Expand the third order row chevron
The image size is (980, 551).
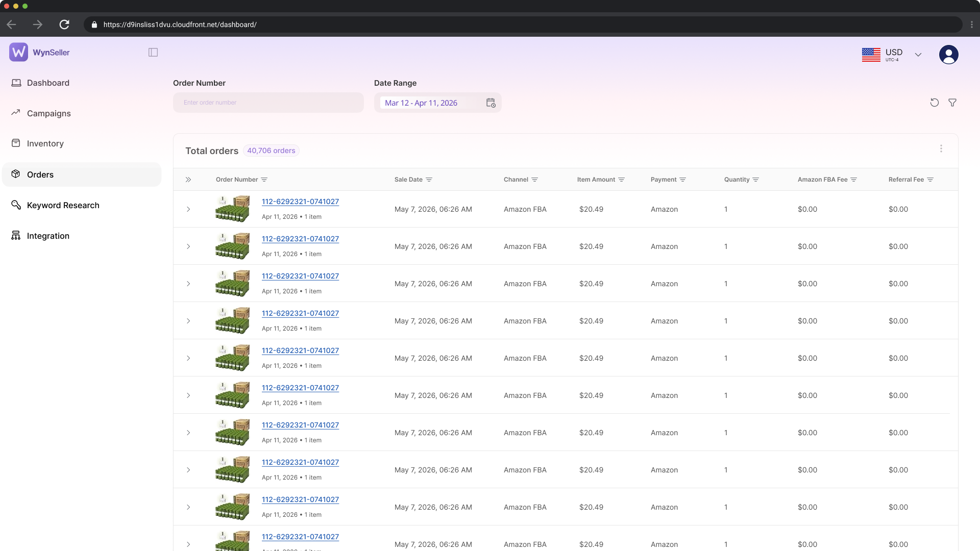[188, 284]
